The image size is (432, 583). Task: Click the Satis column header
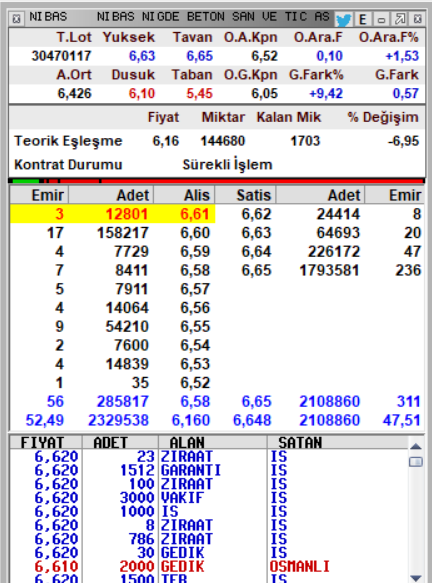[246, 195]
